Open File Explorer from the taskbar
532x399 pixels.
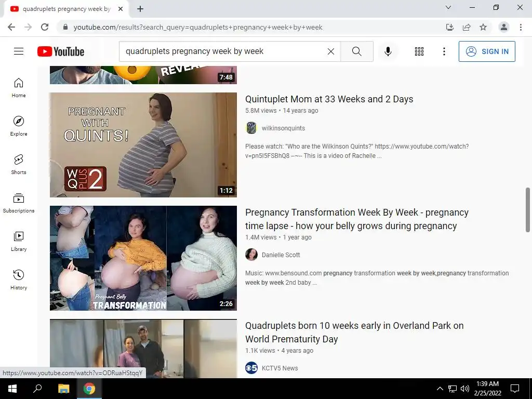click(x=63, y=389)
